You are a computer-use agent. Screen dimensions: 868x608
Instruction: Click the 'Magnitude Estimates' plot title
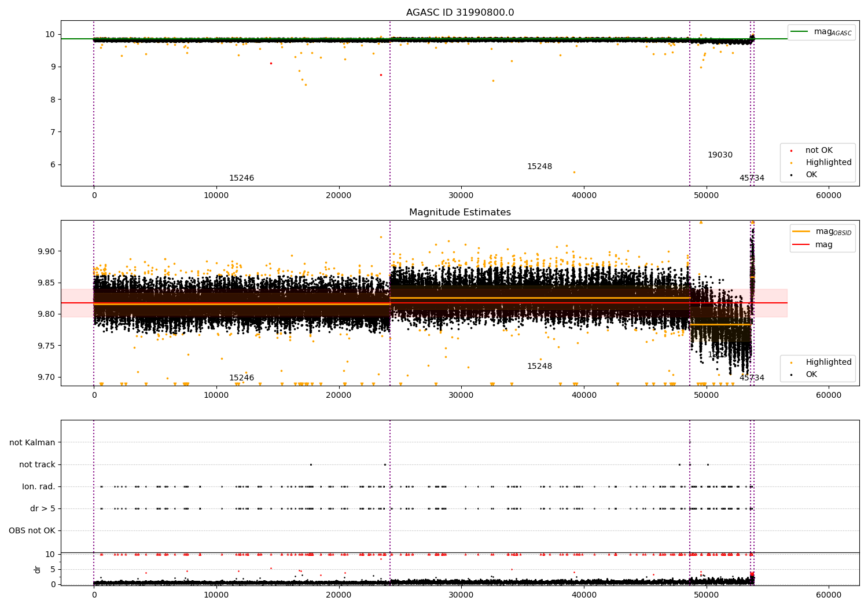460,213
